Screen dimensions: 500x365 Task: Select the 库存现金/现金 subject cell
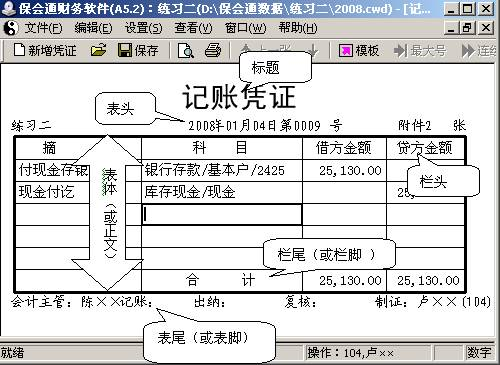click(222, 192)
